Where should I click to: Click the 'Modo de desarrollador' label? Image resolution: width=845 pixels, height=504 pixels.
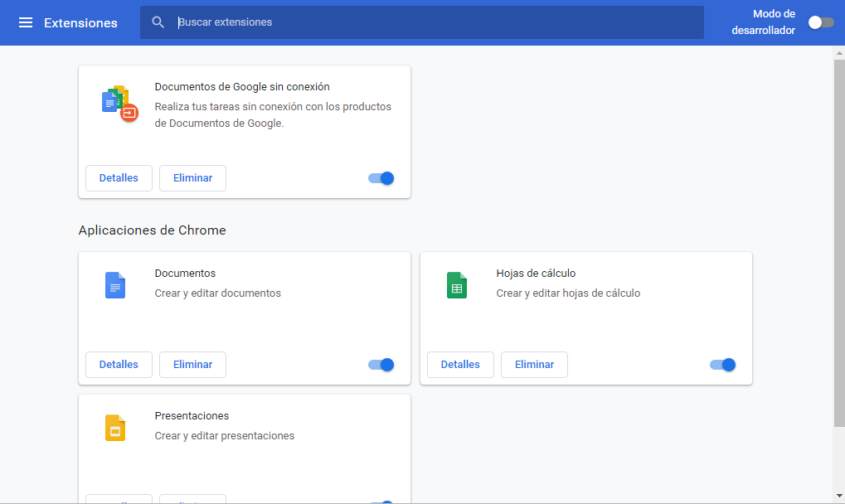763,22
